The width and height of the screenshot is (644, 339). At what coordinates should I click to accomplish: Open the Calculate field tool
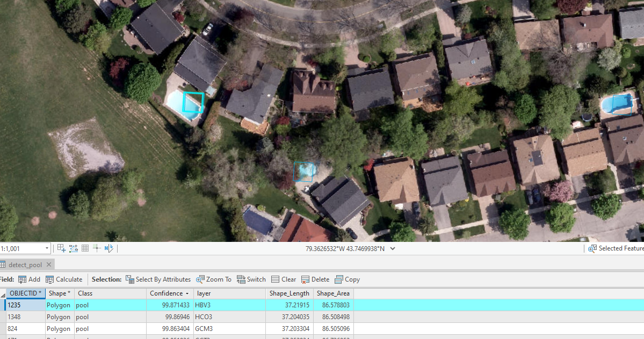[x=64, y=279]
